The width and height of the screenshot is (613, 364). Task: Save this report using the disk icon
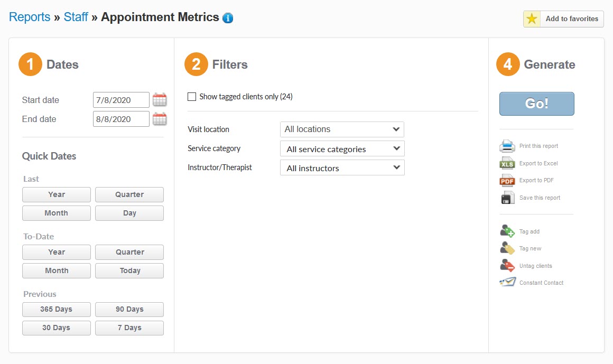[x=507, y=197]
